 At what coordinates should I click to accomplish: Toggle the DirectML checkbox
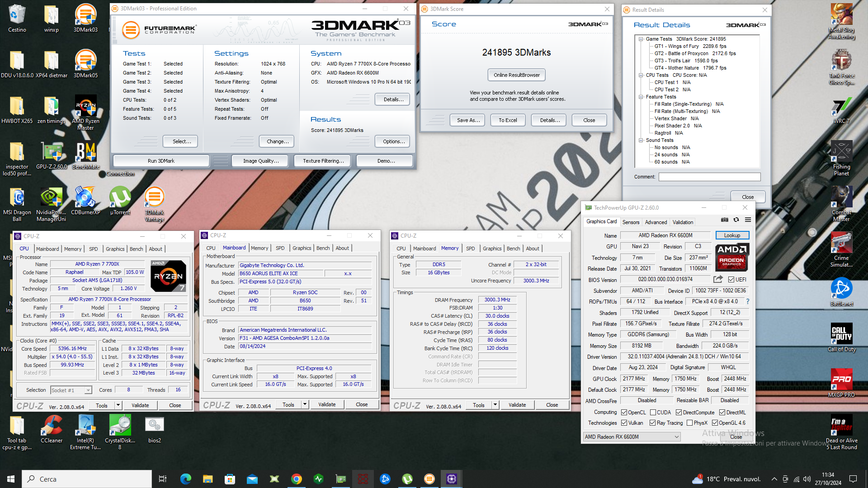coord(722,413)
